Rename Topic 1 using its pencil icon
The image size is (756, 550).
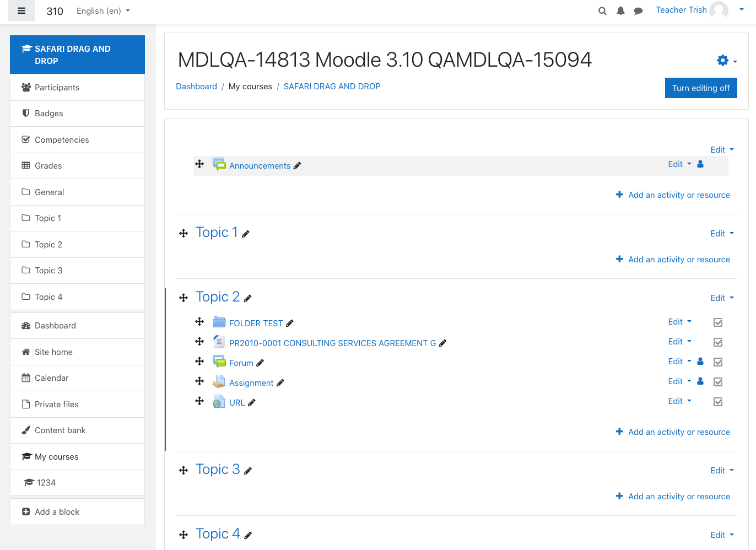tap(246, 234)
